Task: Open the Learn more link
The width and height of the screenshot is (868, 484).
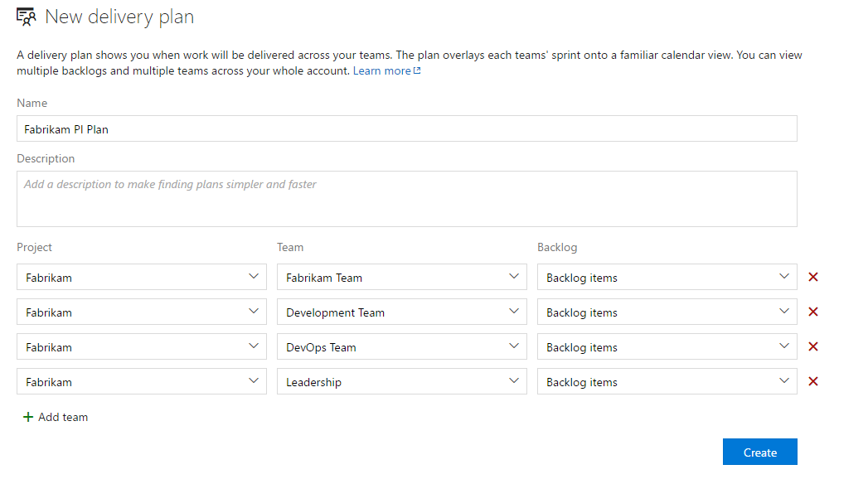Action: [x=384, y=70]
